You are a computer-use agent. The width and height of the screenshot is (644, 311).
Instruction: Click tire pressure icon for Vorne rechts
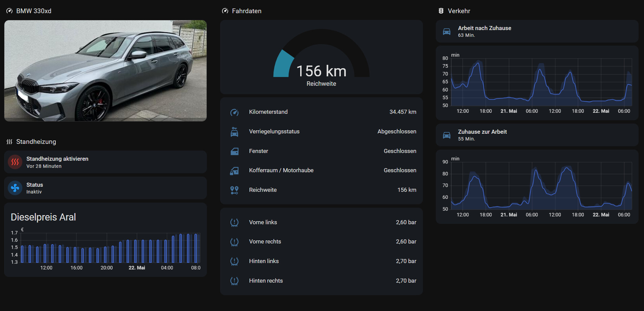click(234, 242)
